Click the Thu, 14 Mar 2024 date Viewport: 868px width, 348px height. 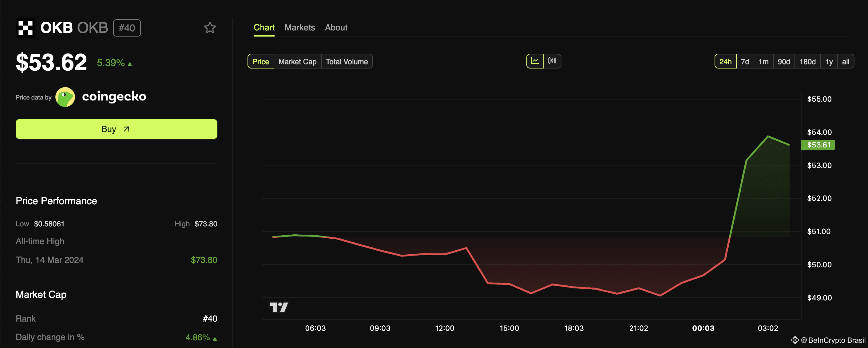[x=50, y=260]
